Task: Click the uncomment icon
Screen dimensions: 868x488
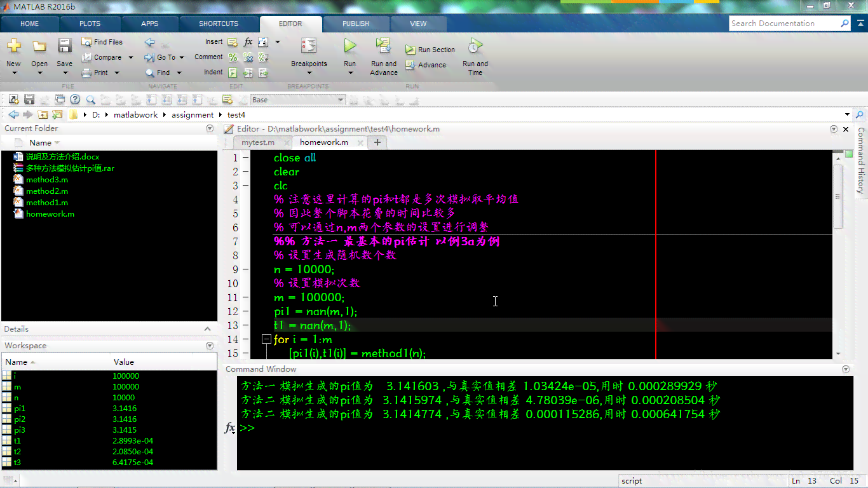Action: pyautogui.click(x=248, y=57)
